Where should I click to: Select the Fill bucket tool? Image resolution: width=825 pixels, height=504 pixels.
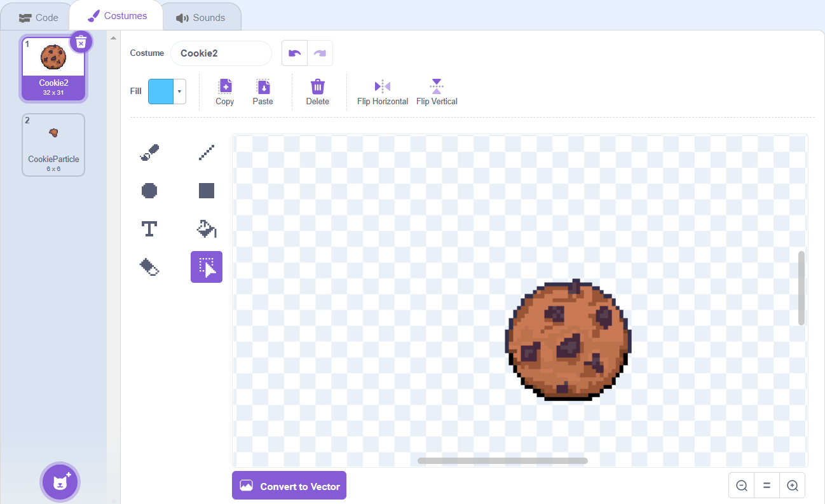pyautogui.click(x=207, y=229)
